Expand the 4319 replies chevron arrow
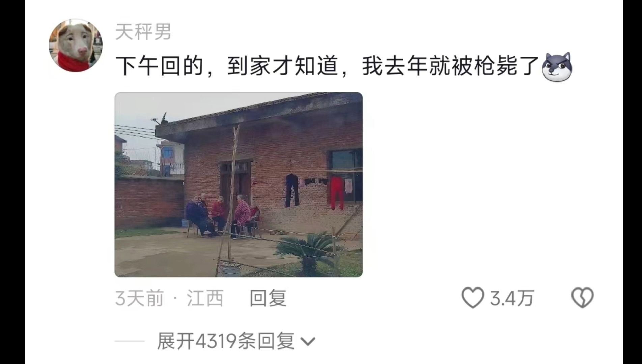 click(308, 342)
